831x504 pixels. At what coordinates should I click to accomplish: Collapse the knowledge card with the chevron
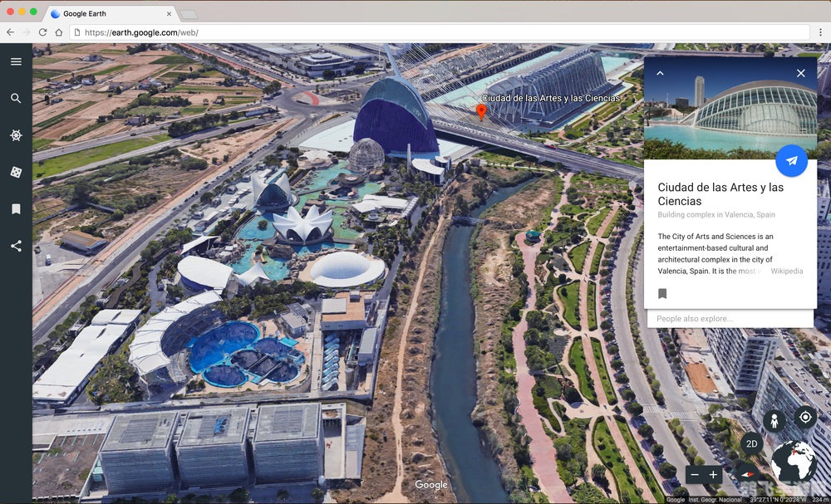660,73
